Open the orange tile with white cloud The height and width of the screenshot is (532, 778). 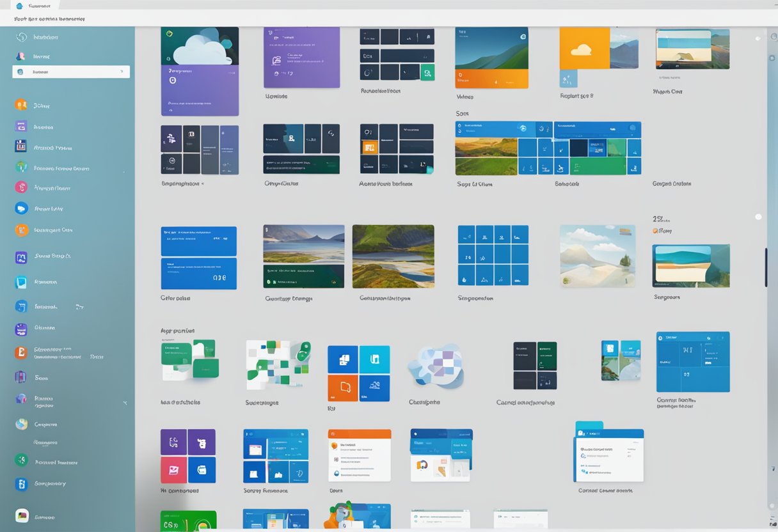pos(584,48)
